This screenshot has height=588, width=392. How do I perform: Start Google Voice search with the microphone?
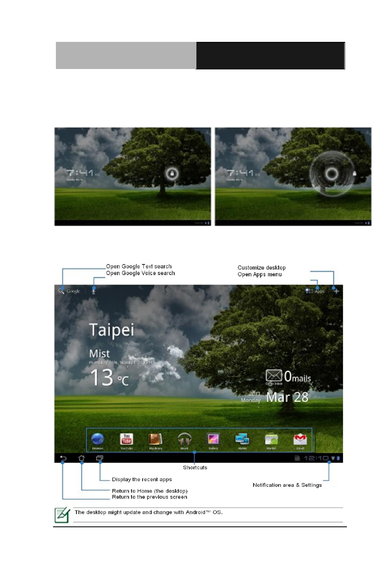(x=94, y=291)
